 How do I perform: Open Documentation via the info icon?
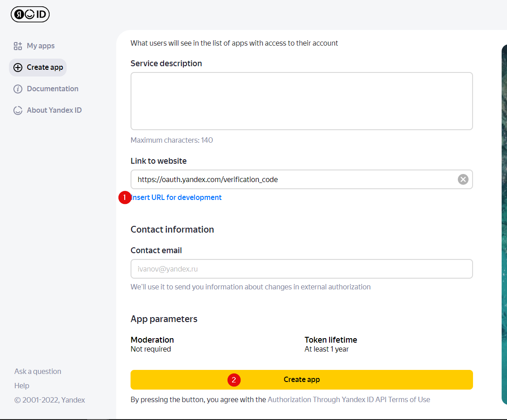[x=18, y=89]
